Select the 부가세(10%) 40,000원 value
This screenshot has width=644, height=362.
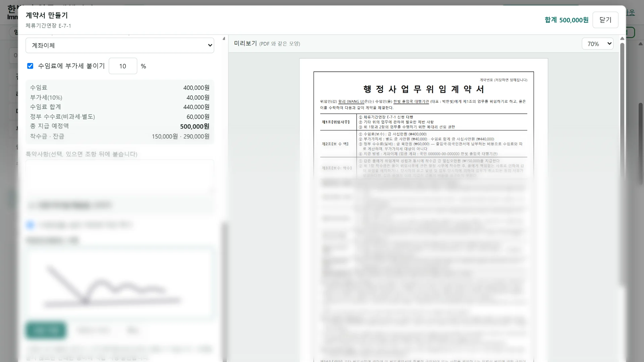coord(198,97)
